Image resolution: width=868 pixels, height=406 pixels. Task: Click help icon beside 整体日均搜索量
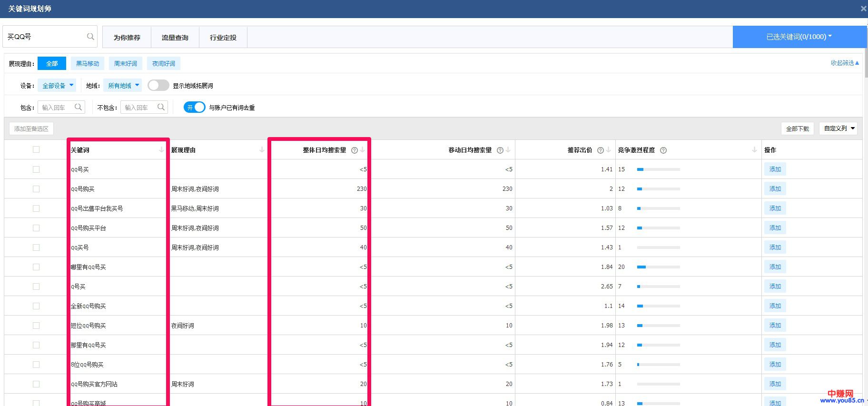coord(354,150)
